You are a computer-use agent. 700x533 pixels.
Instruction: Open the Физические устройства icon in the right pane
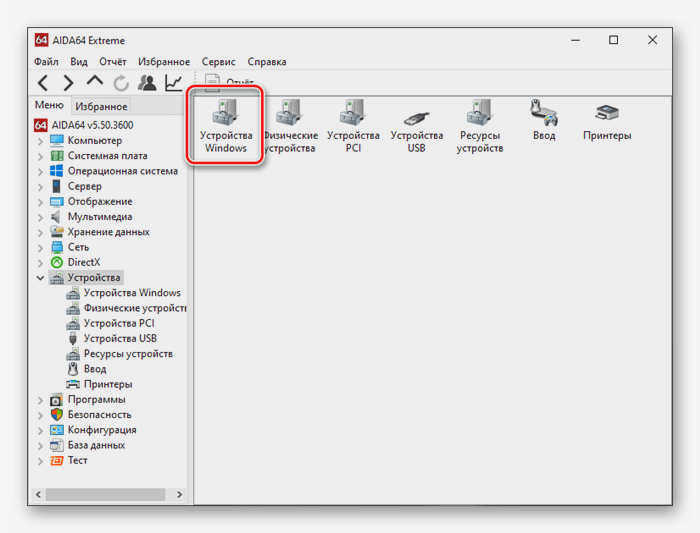(290, 126)
